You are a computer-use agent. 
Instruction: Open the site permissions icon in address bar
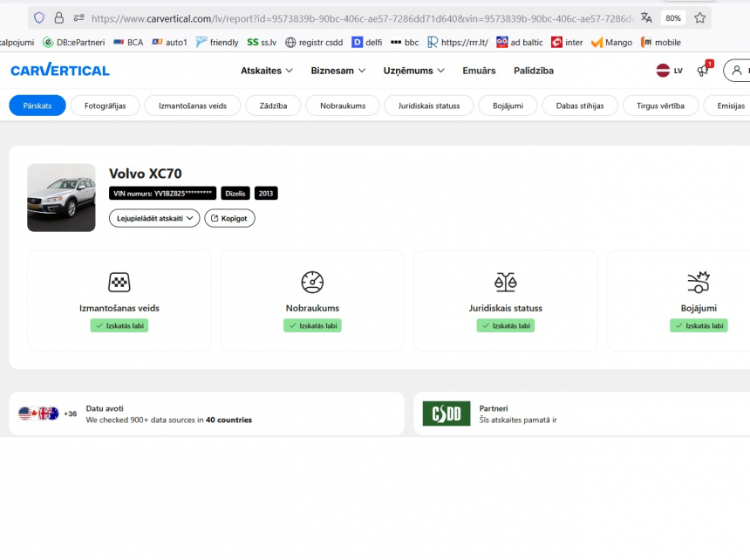coord(78,18)
